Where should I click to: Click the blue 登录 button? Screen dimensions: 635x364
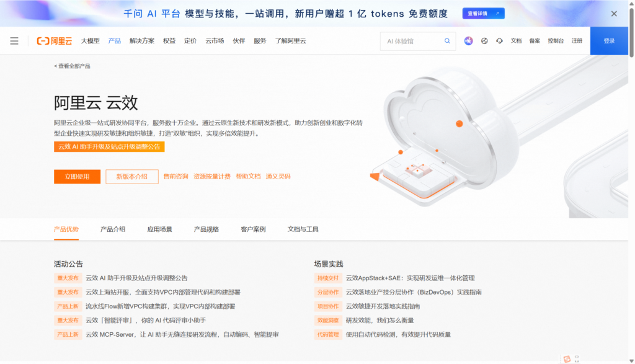coord(609,41)
